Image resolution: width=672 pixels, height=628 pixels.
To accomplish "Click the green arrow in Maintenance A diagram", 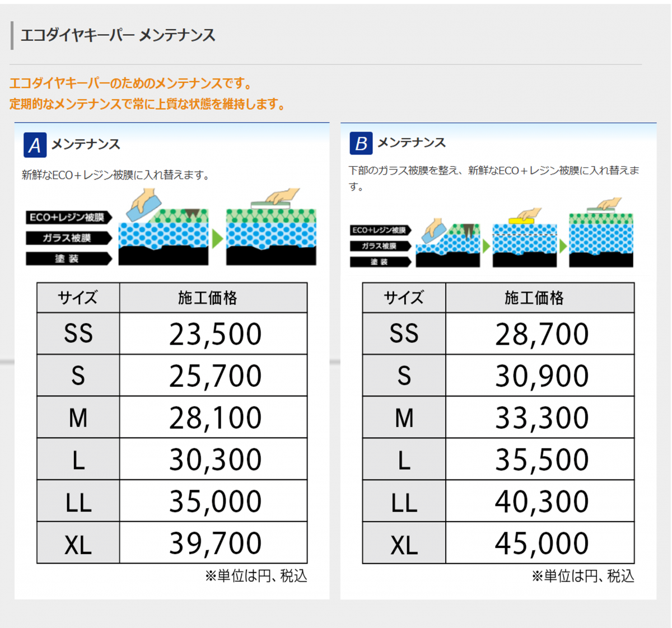I will pos(217,239).
